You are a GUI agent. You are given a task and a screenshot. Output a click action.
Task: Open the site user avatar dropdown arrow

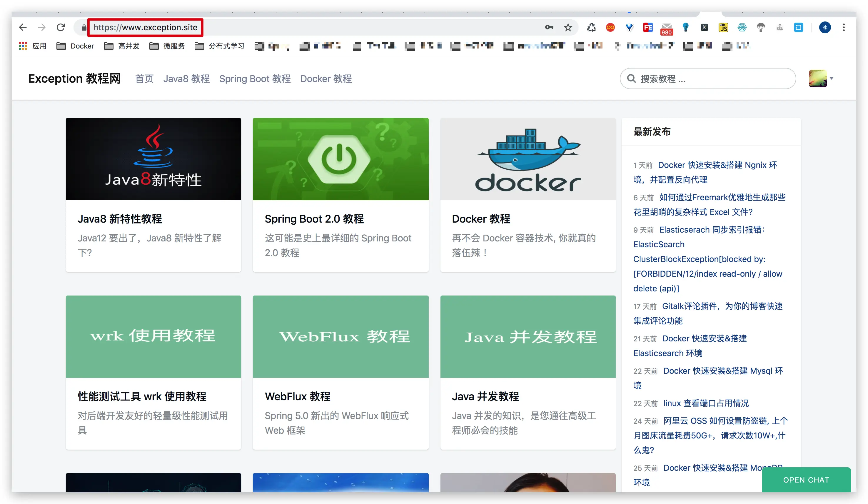click(832, 78)
